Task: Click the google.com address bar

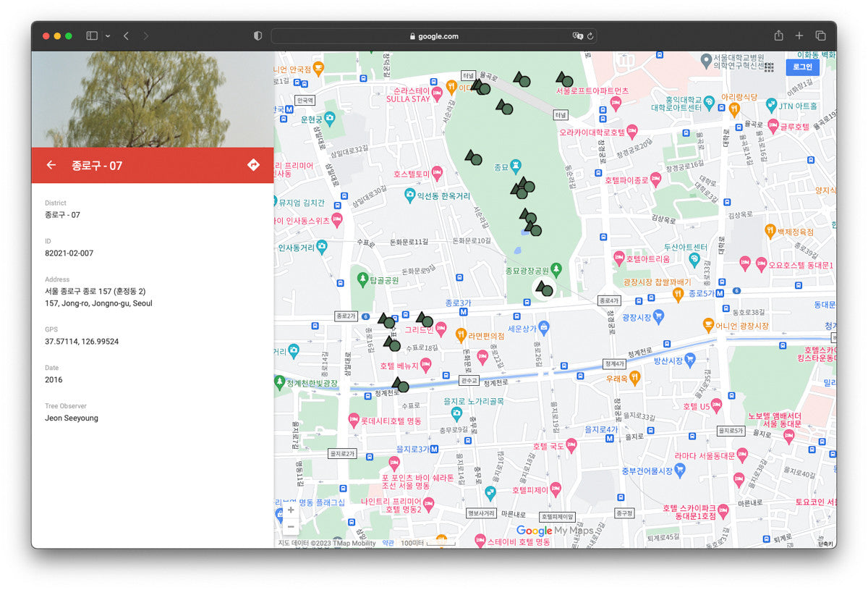Action: pos(434,35)
